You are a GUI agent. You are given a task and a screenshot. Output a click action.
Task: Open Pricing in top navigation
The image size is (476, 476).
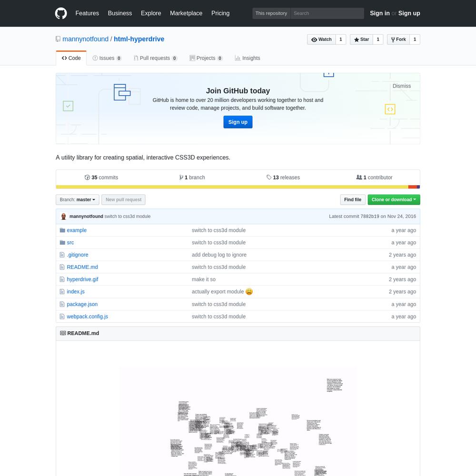click(220, 13)
